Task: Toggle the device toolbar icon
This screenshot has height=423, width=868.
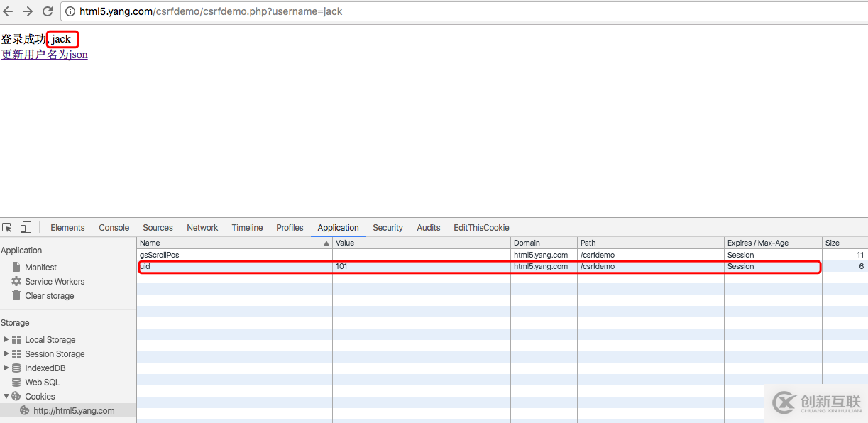Action: point(26,228)
